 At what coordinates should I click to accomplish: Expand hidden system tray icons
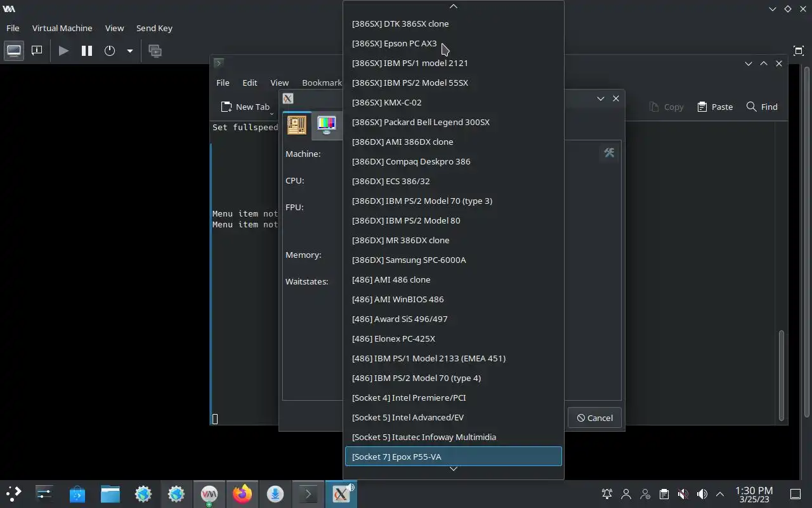[x=720, y=494]
